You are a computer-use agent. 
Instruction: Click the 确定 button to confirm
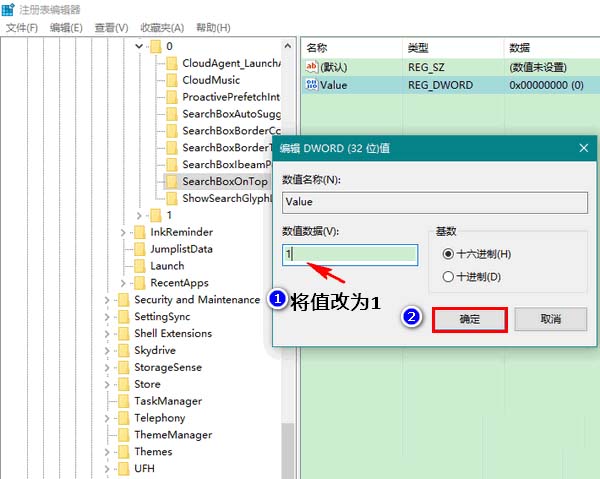[x=469, y=320]
